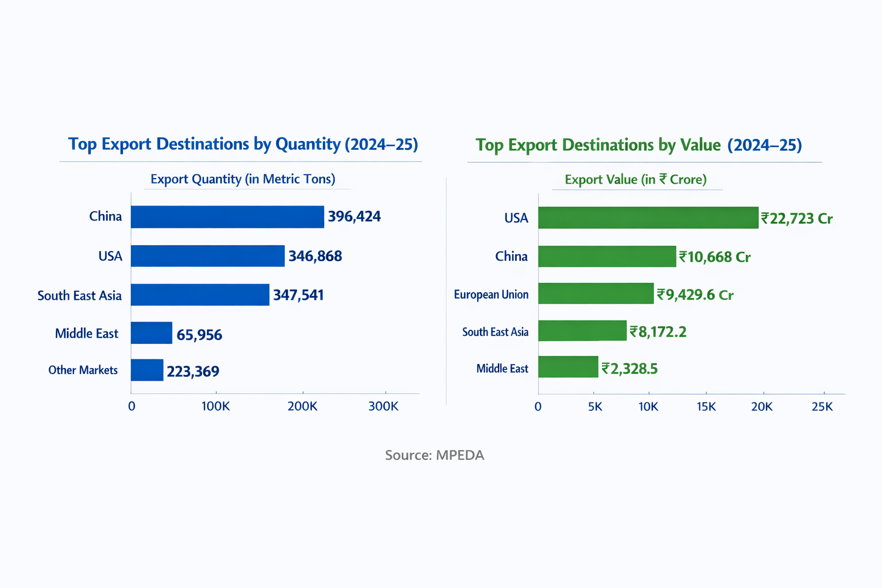Viewport: 882px width, 588px height.
Task: Click the South East Asia bar in quantity chart
Action: click(198, 295)
